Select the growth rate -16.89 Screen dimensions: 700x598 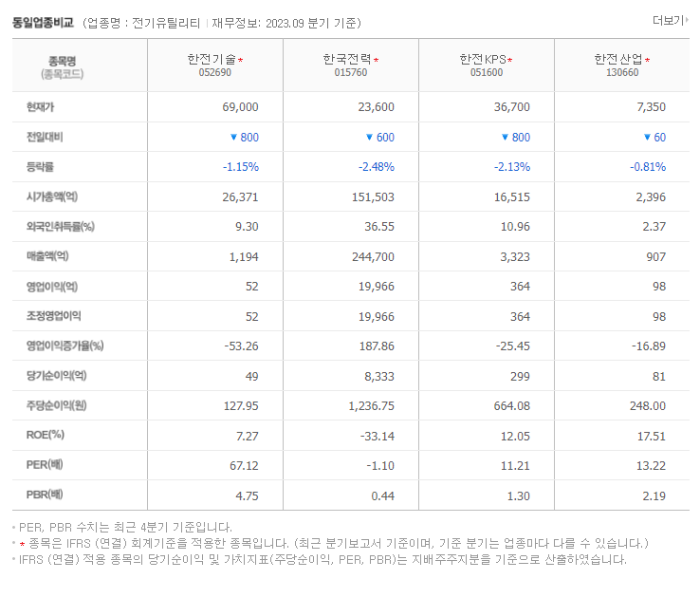pos(648,346)
